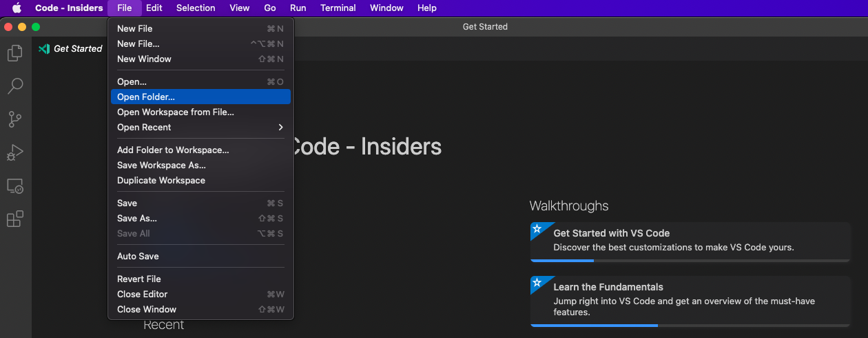The width and height of the screenshot is (868, 338).
Task: Choose New File... menu entry
Action: click(x=200, y=43)
